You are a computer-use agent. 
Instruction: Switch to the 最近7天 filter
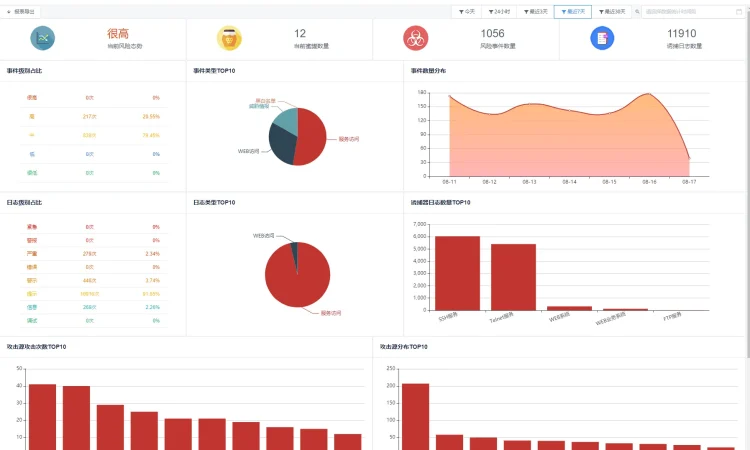tap(573, 12)
